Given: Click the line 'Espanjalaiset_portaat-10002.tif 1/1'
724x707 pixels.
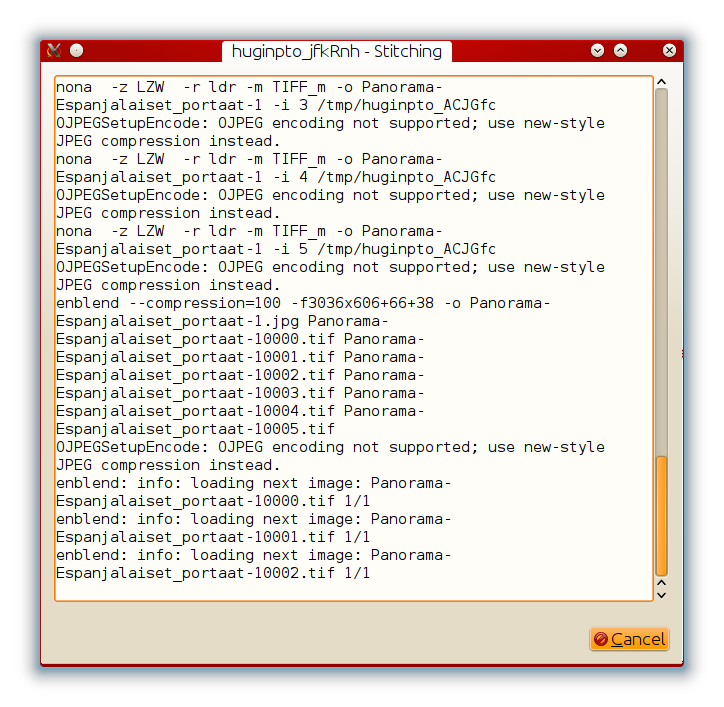Looking at the screenshot, I should (213, 573).
